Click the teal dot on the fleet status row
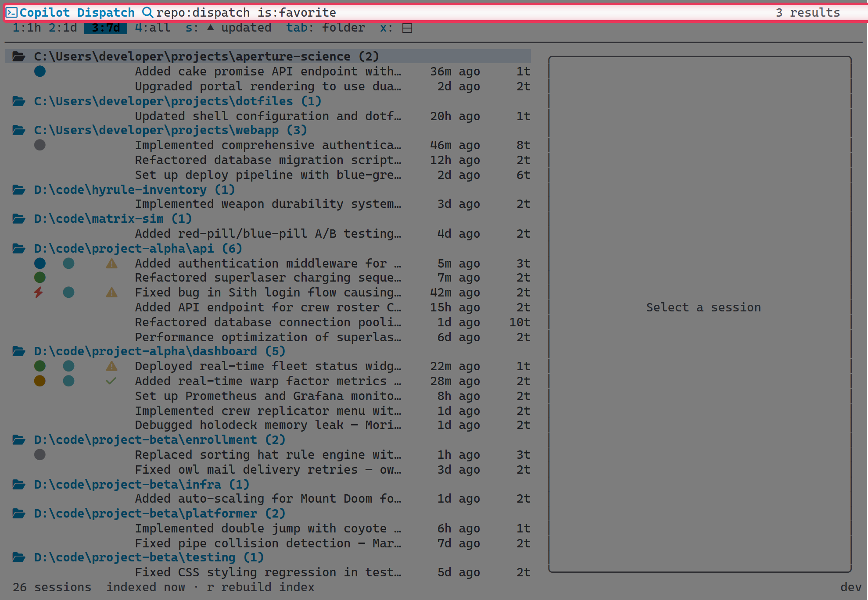Screen dimensions: 868x600 tap(68, 366)
